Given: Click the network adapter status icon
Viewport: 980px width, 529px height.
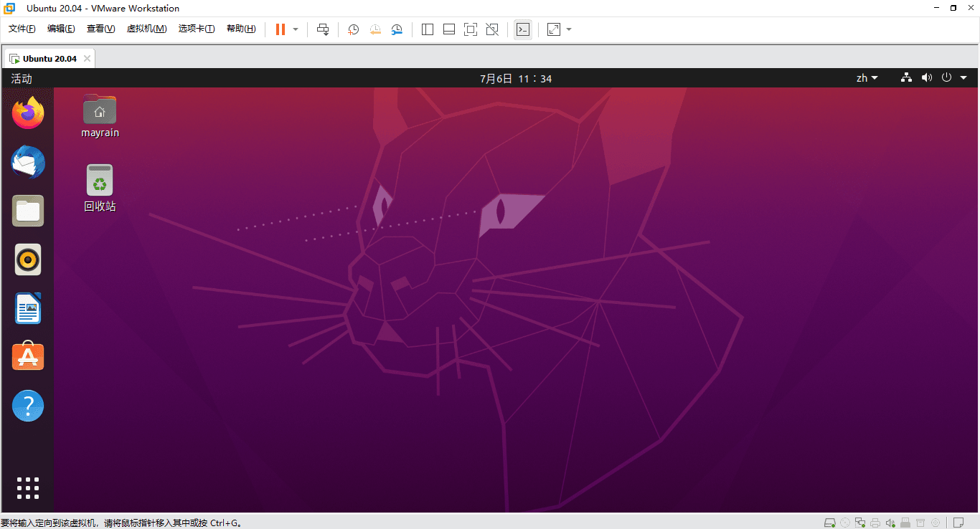Looking at the screenshot, I should click(860, 523).
